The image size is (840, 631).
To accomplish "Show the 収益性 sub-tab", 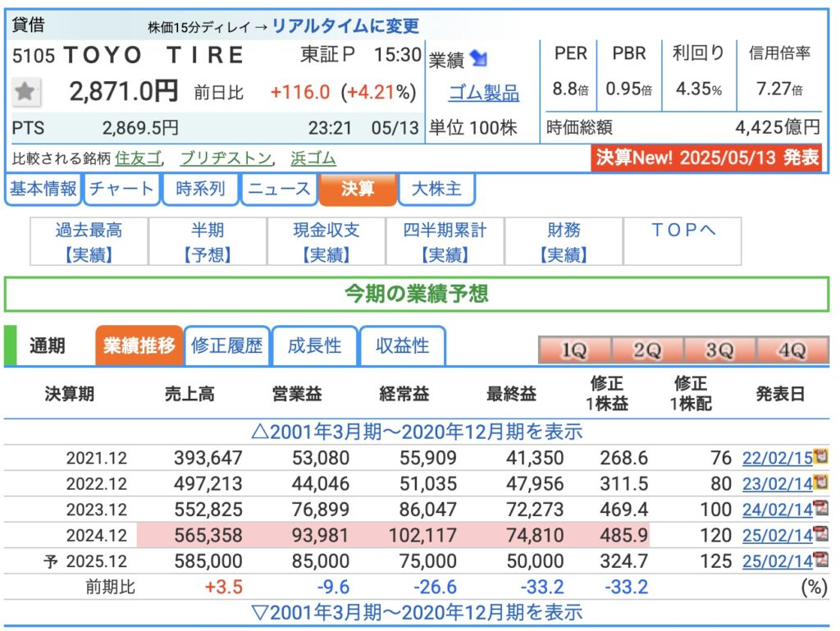I will 402,345.
